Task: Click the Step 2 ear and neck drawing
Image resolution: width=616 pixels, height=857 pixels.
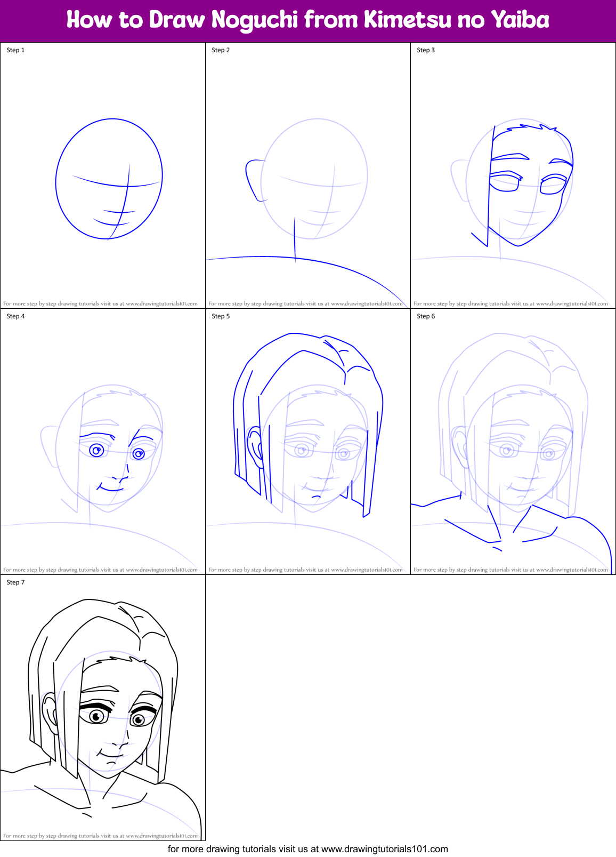Action: point(308,213)
